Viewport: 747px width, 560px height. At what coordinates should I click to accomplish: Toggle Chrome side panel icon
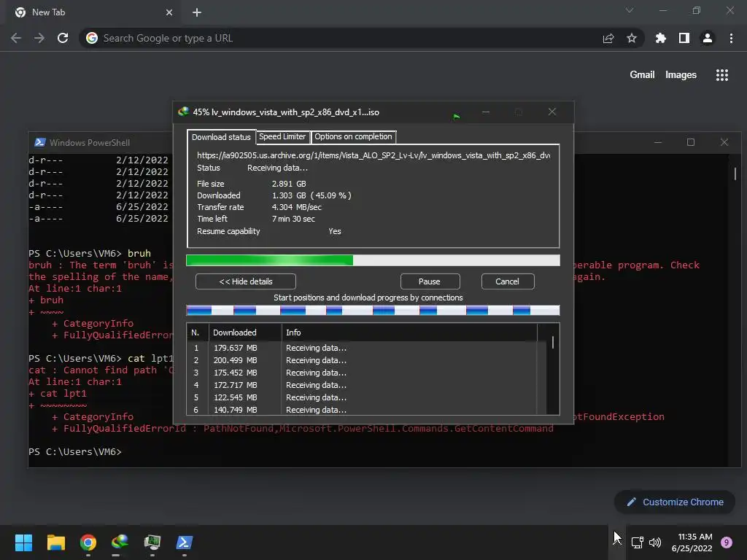[684, 38]
